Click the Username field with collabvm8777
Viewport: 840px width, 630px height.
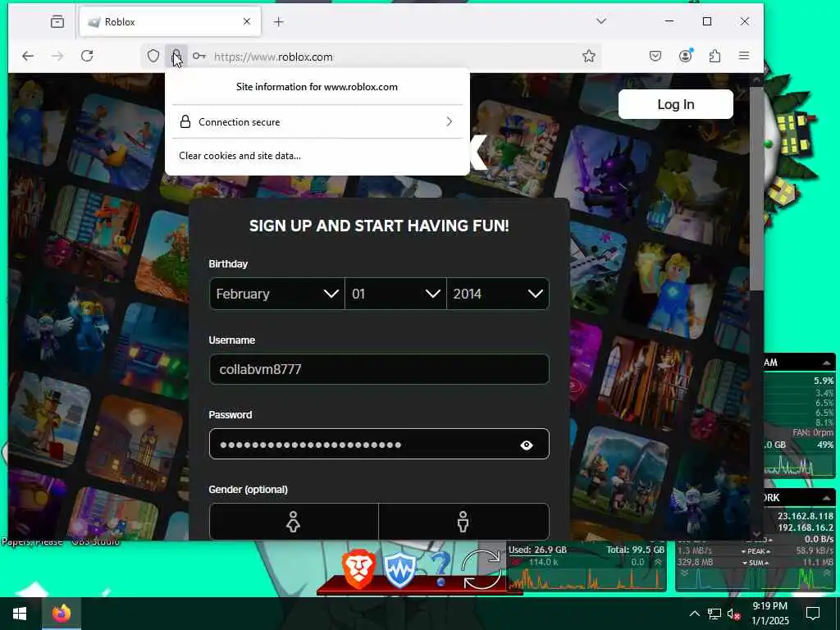(379, 369)
